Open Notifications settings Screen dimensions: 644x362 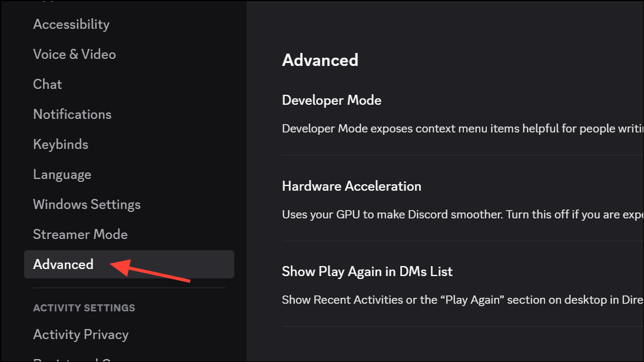72,114
